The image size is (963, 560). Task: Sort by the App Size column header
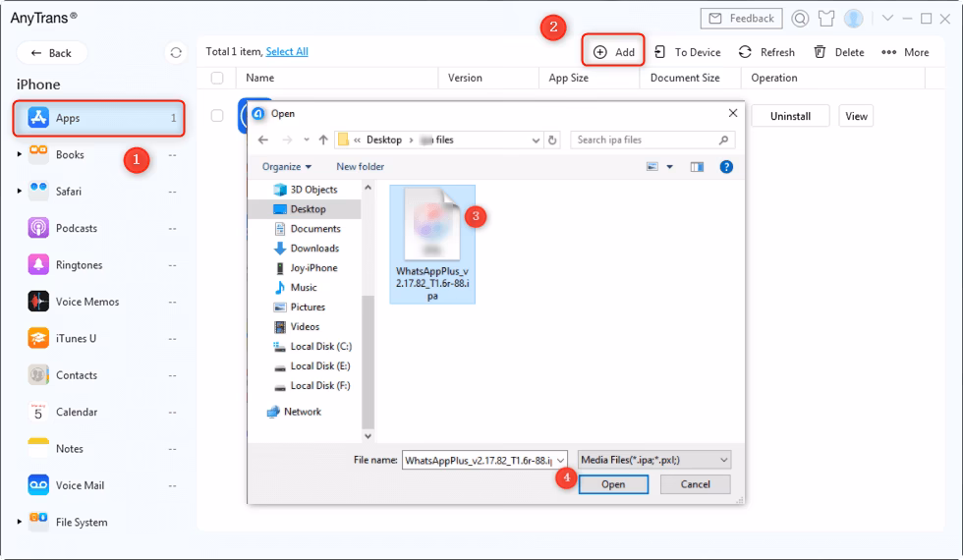(589, 78)
